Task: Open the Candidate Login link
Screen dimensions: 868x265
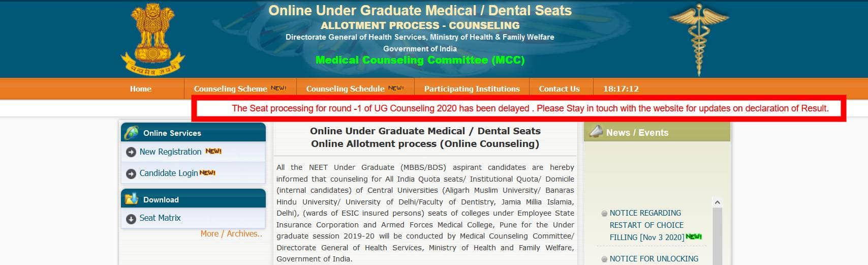Action: (x=168, y=173)
